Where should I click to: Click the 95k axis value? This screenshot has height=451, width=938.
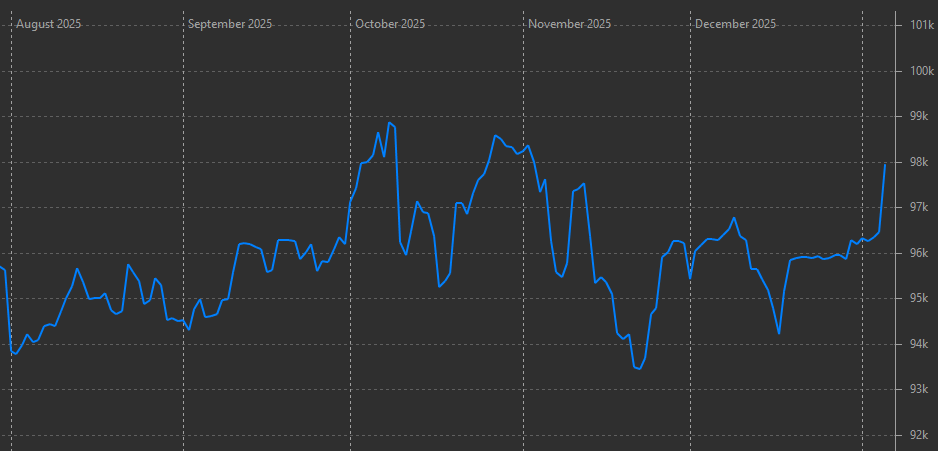919,298
